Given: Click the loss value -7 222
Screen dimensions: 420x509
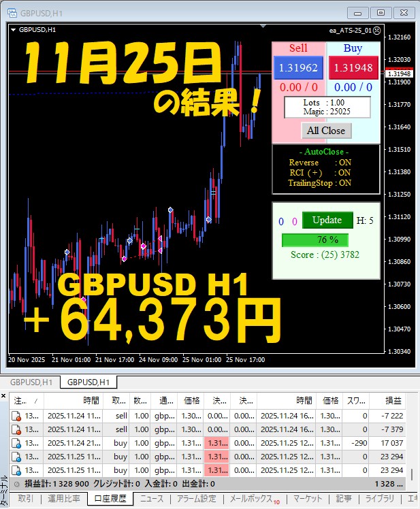Looking at the screenshot, I should [x=392, y=416].
